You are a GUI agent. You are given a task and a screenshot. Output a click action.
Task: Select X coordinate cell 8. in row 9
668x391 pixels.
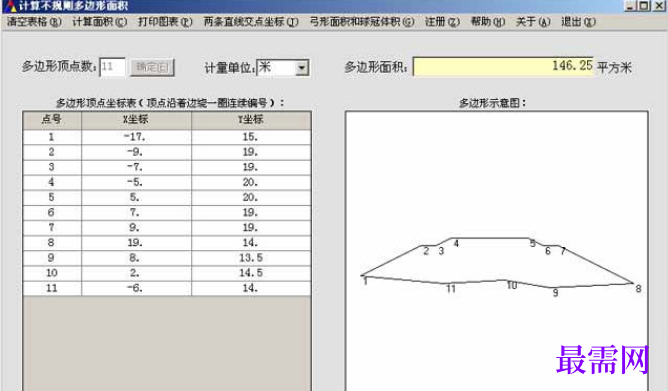coord(136,258)
